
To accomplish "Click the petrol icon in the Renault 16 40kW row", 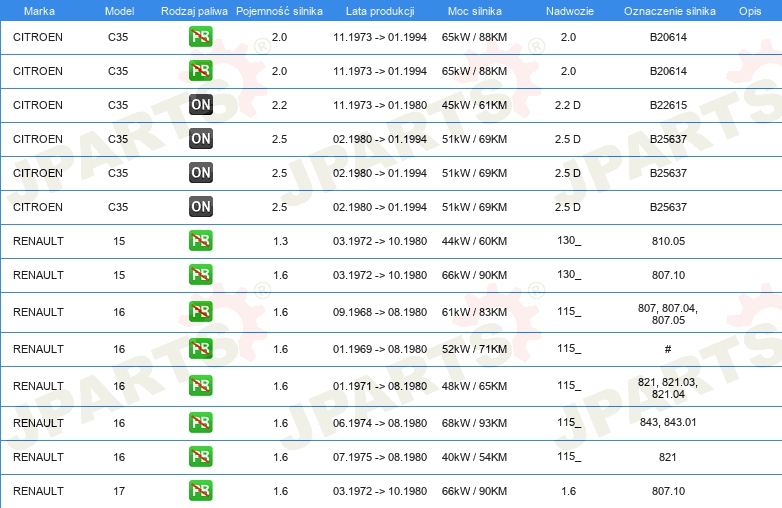I will pos(200,456).
